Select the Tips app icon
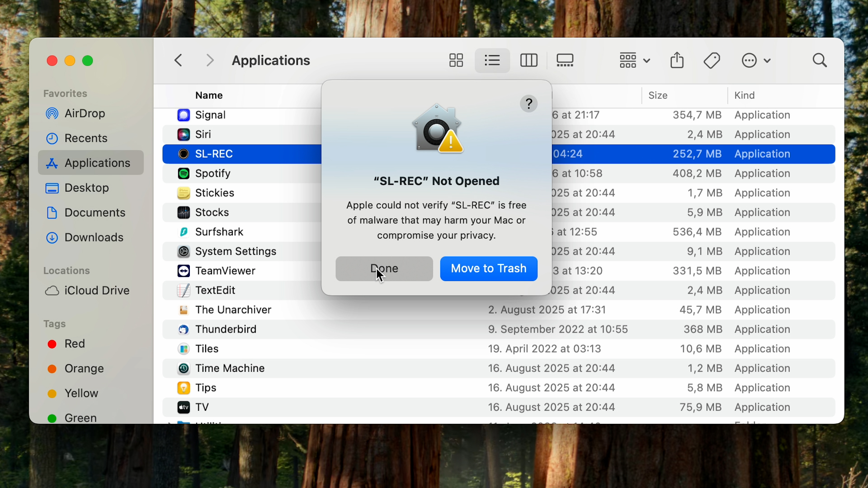 tap(183, 388)
